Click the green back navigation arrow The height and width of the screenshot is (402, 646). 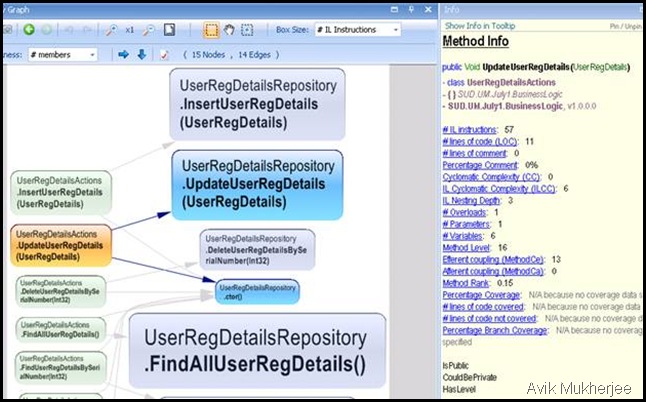coord(29,30)
